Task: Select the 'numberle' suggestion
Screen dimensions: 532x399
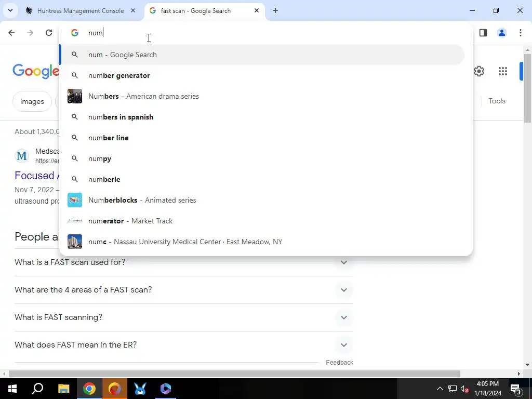Action: point(262,179)
